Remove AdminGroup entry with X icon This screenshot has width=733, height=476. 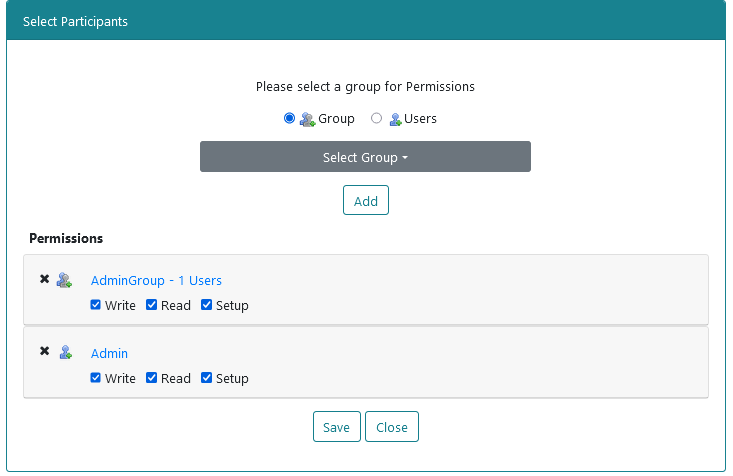click(x=44, y=279)
